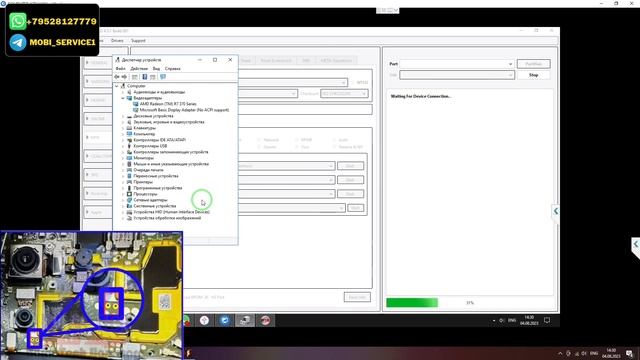640x360 pixels.
Task: Click the toolbar icon right of the Help icon
Action: coord(153,77)
